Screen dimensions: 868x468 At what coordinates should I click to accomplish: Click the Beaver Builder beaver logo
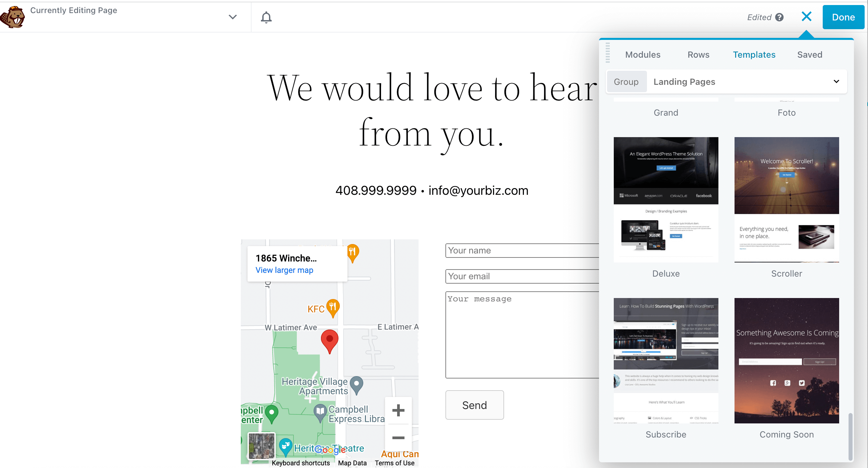click(x=13, y=17)
